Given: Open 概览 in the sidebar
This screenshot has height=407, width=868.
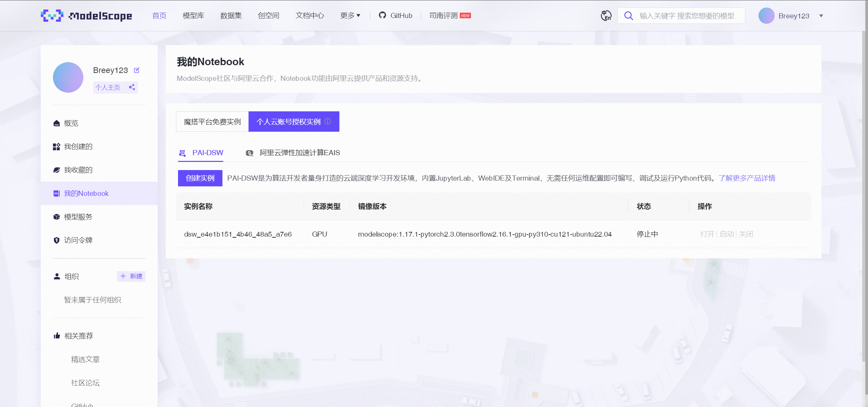Looking at the screenshot, I should [99, 123].
